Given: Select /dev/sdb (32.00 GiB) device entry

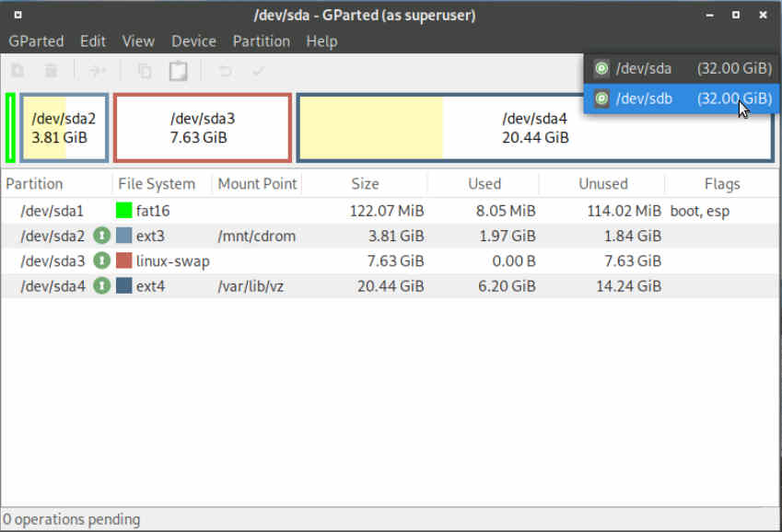Looking at the screenshot, I should click(x=682, y=98).
